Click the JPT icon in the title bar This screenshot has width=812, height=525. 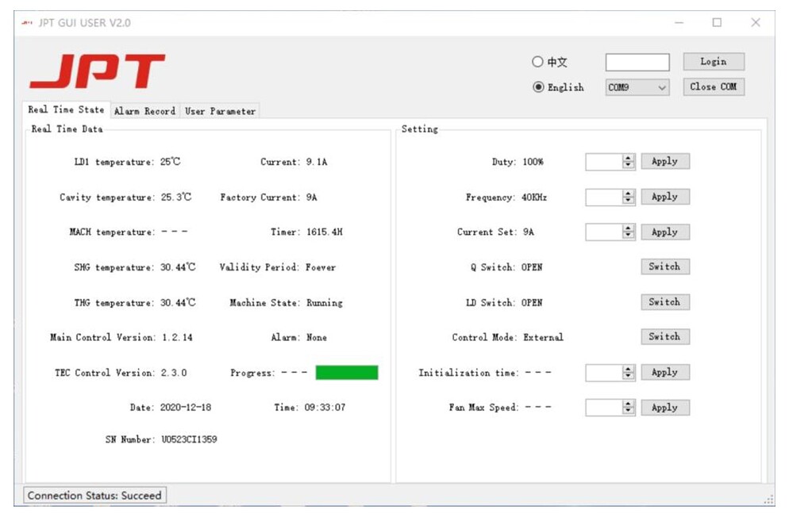(x=27, y=23)
